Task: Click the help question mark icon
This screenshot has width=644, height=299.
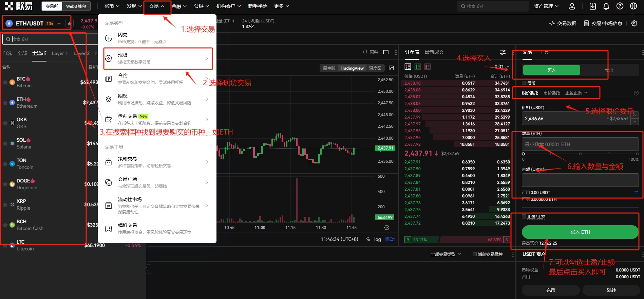Action: coord(620,6)
